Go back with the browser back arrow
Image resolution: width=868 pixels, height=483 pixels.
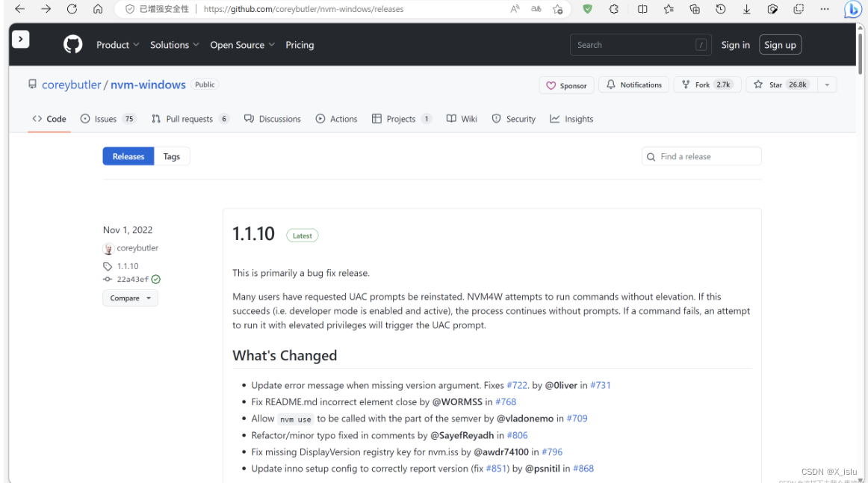pyautogui.click(x=20, y=9)
